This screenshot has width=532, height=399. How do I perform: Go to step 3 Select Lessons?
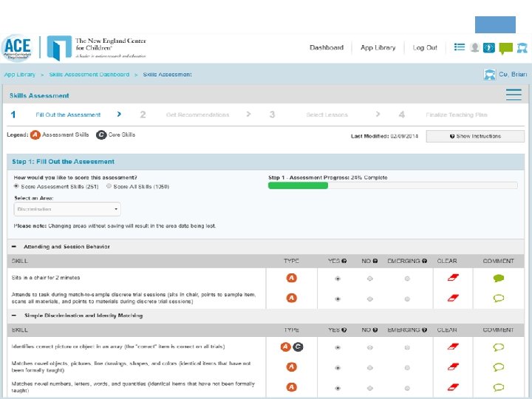(x=327, y=115)
